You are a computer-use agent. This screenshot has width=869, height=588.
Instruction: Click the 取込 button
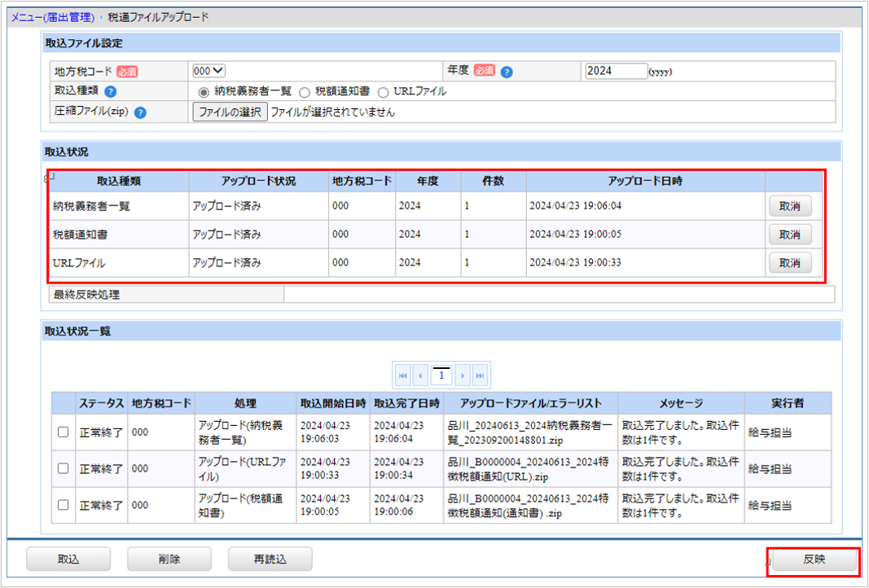(68, 559)
